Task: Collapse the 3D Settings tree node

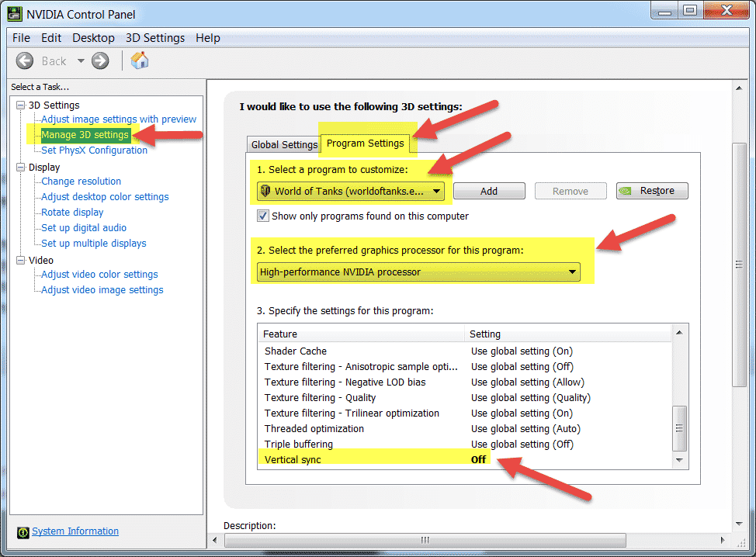Action: [20, 105]
